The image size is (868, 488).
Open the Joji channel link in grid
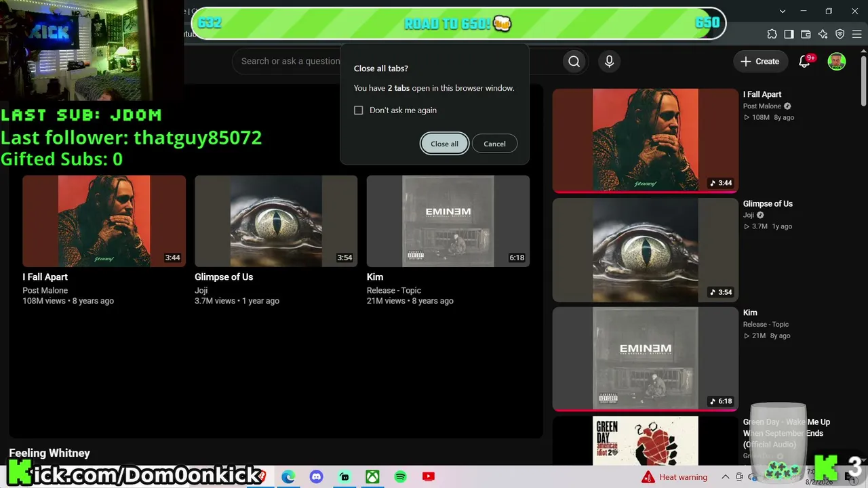pos(201,290)
